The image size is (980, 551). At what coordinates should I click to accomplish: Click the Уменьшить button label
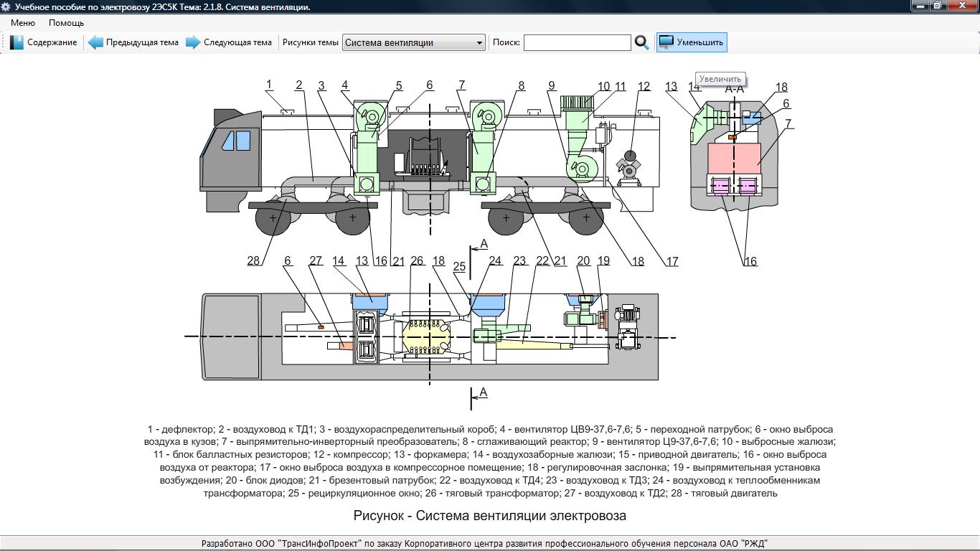[699, 42]
